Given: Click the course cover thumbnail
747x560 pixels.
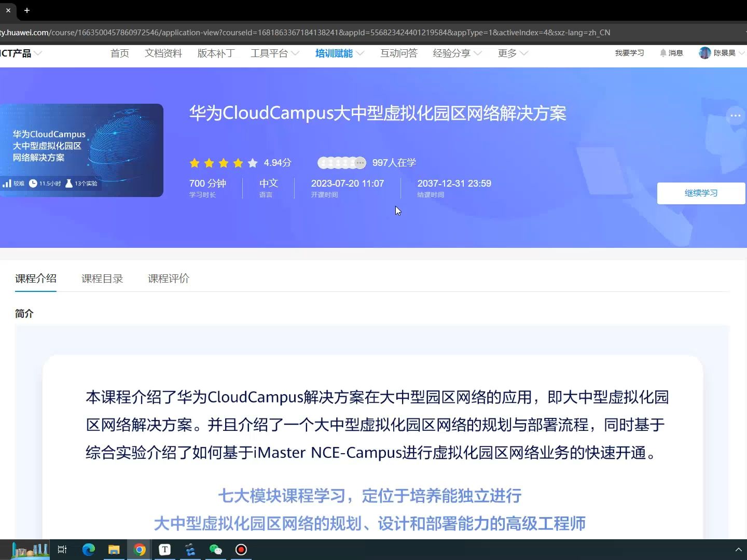Looking at the screenshot, I should pos(81,150).
